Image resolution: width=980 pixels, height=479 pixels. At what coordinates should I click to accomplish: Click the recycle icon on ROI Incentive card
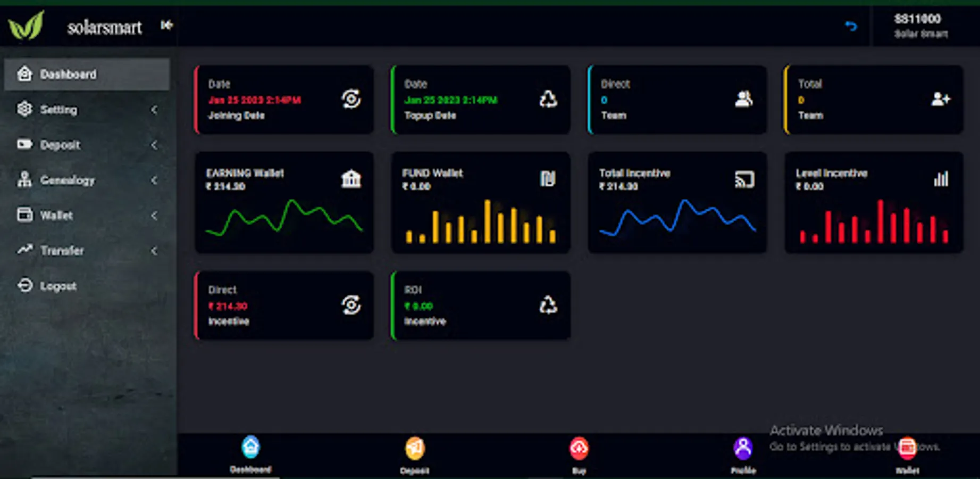pos(548,305)
